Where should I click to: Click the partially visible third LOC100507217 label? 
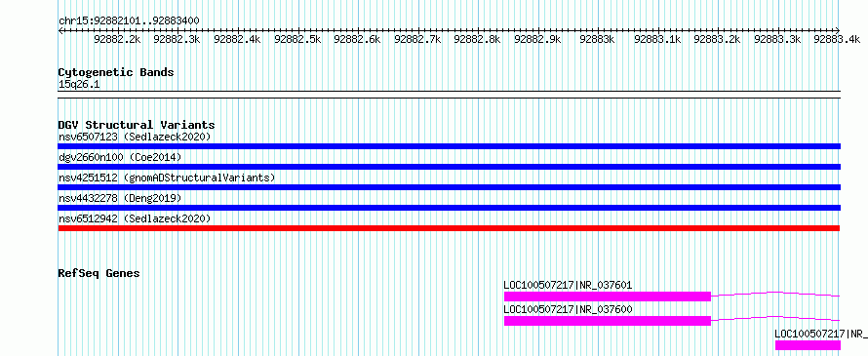[821, 334]
